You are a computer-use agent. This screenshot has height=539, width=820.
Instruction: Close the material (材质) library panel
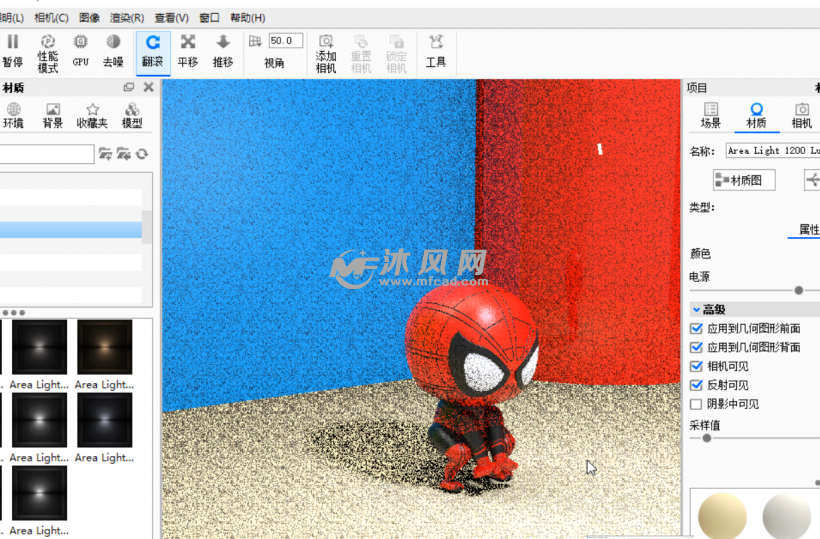149,87
